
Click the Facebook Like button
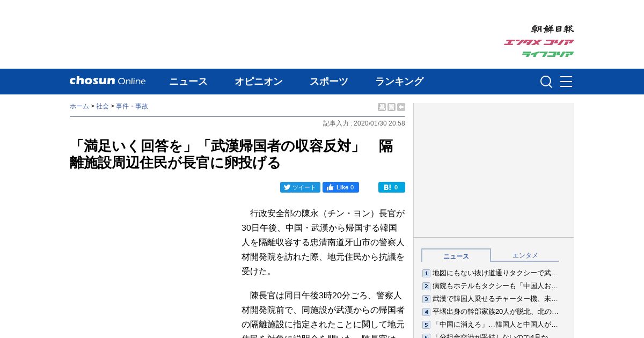[341, 187]
